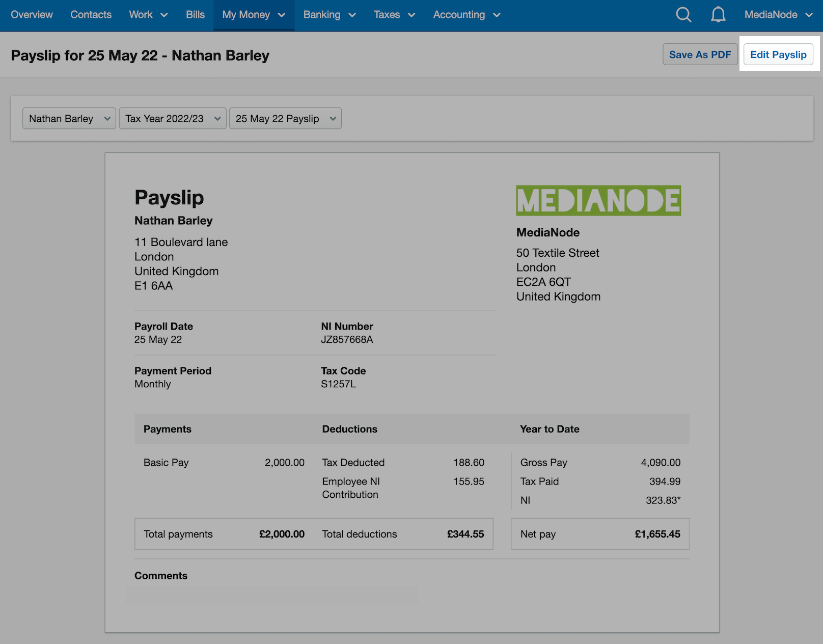The image size is (823, 644).
Task: Click the Basic Pay amount 2,000.00
Action: point(284,463)
